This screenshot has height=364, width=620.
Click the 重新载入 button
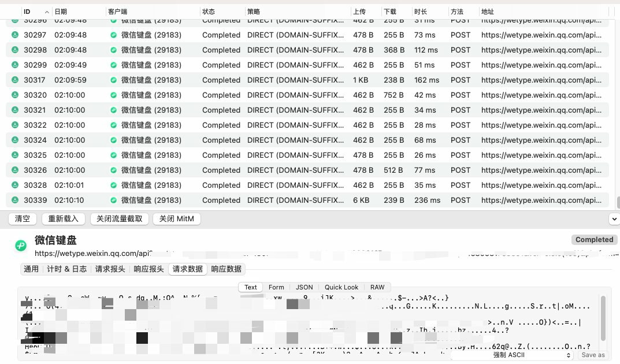click(63, 218)
